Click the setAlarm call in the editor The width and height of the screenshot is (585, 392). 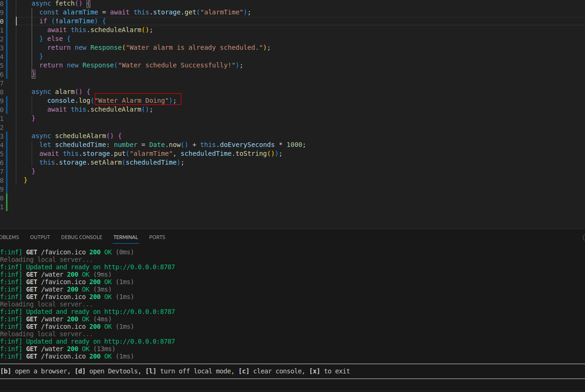coord(107,162)
